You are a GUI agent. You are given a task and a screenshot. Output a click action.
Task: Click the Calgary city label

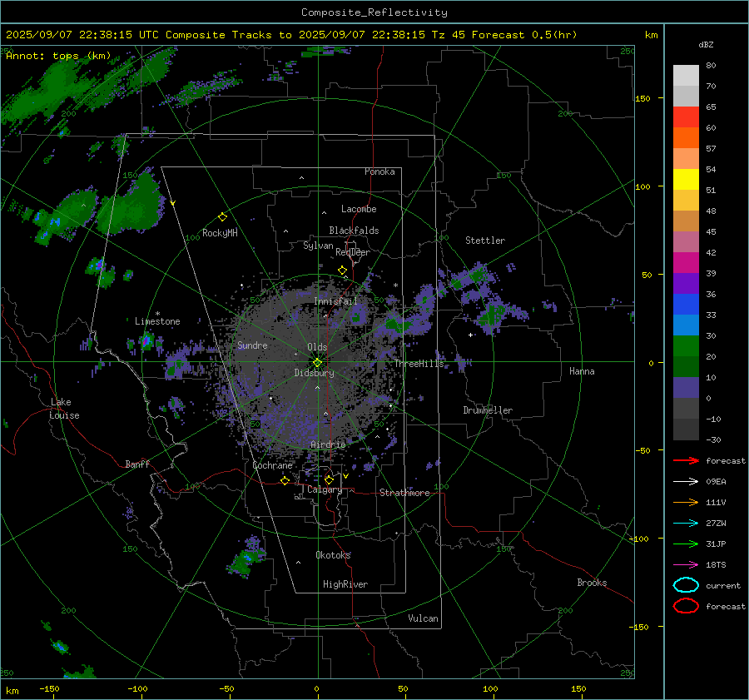[325, 489]
